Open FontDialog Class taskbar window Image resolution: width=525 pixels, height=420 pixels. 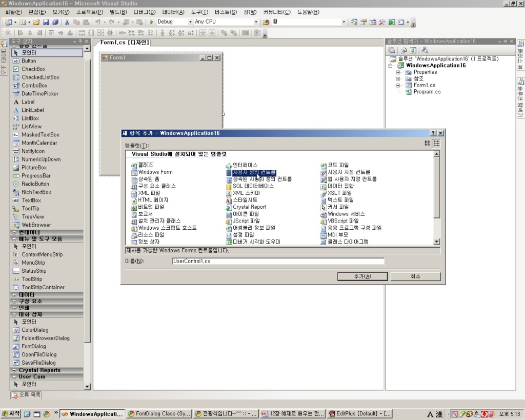point(159,414)
